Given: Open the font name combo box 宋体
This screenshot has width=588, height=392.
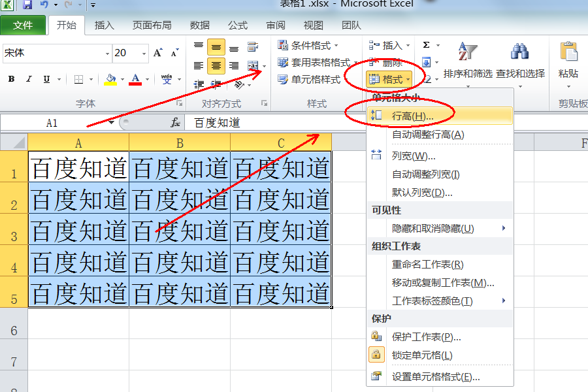Looking at the screenshot, I should (x=57, y=53).
